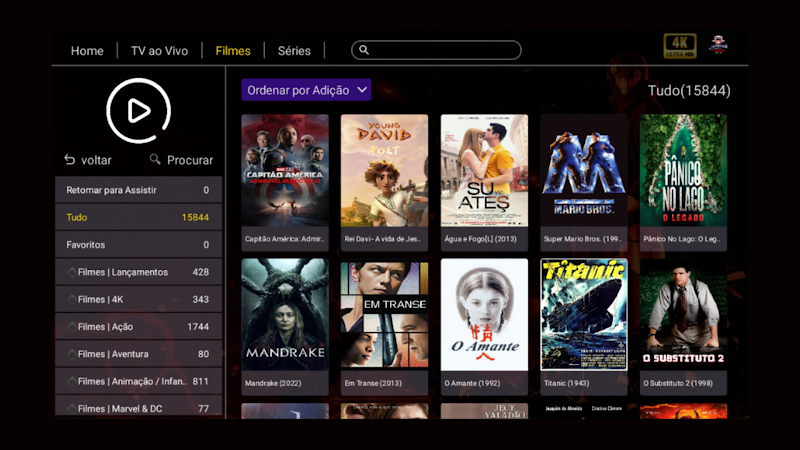Choose the Filmes | Ação category
The height and width of the screenshot is (450, 800).
click(x=138, y=327)
